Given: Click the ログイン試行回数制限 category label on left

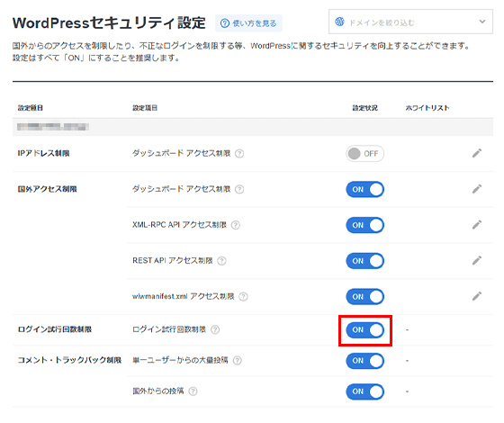Looking at the screenshot, I should (x=55, y=329).
